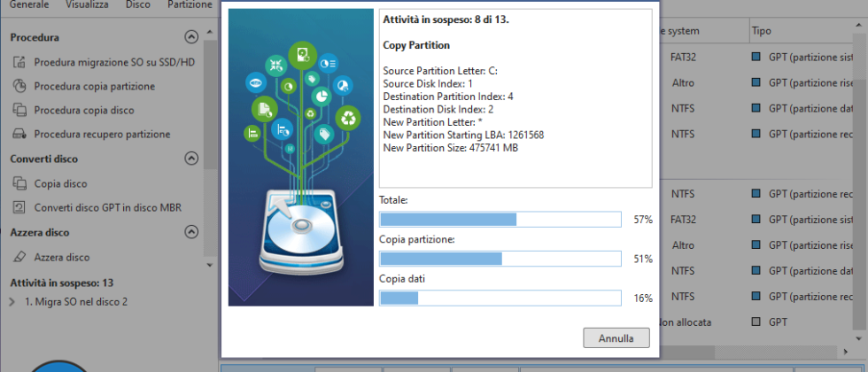
Task: Click 'New Partition Starting LBA: 1261568' line
Action: [x=464, y=135]
